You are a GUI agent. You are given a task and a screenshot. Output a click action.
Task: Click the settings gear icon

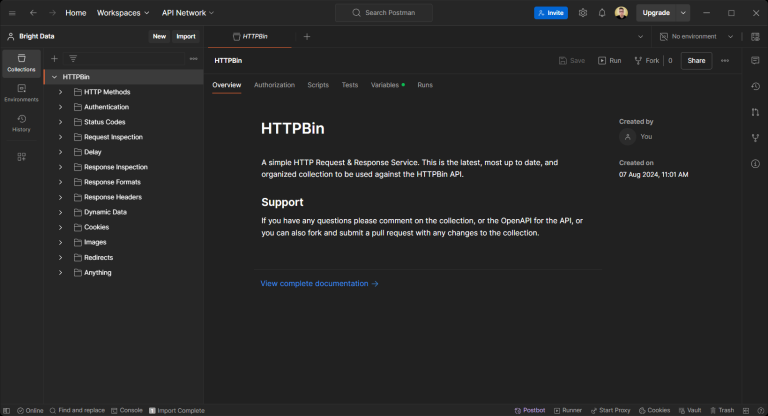pos(583,13)
